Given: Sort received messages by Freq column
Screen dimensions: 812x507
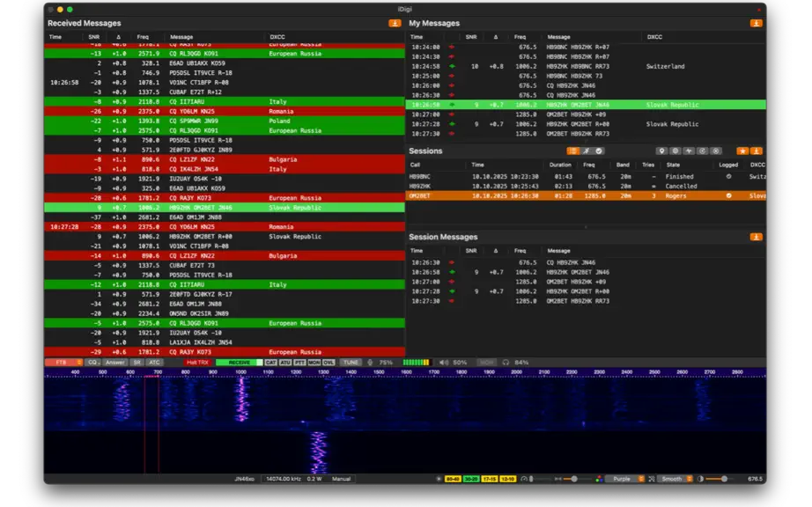Looking at the screenshot, I should 143,37.
